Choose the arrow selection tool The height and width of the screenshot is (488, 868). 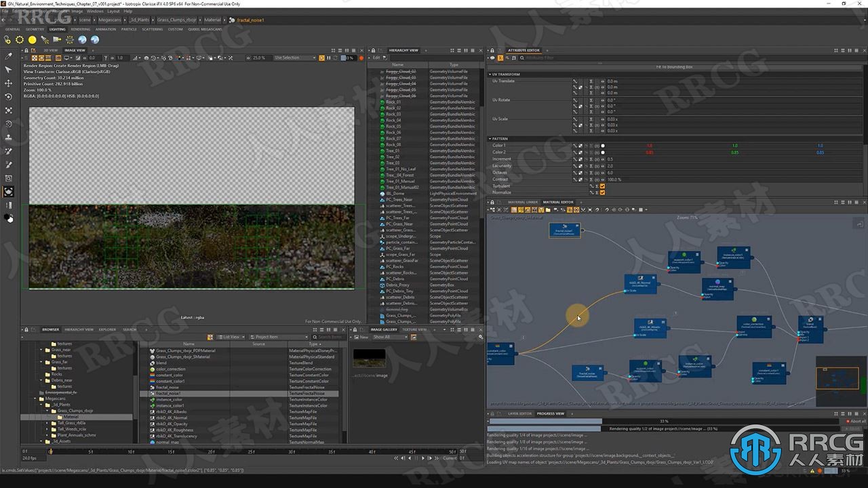click(9, 70)
